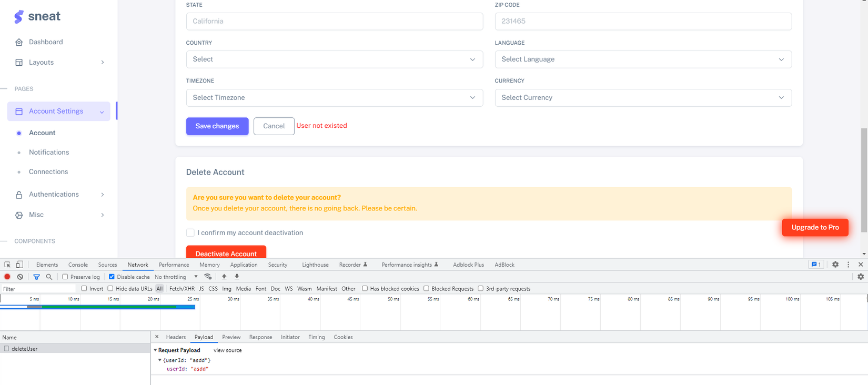Image resolution: width=868 pixels, height=385 pixels.
Task: Tick the deleteUser row checkbox
Action: point(6,349)
